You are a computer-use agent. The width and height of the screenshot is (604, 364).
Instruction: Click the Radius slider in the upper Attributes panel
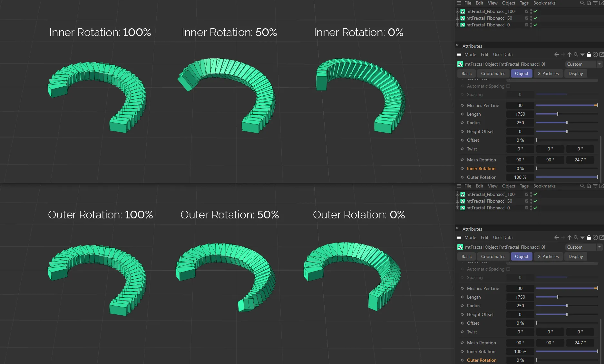click(x=567, y=123)
